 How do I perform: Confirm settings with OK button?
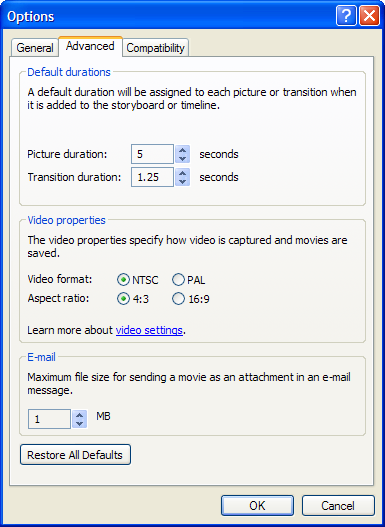click(257, 505)
